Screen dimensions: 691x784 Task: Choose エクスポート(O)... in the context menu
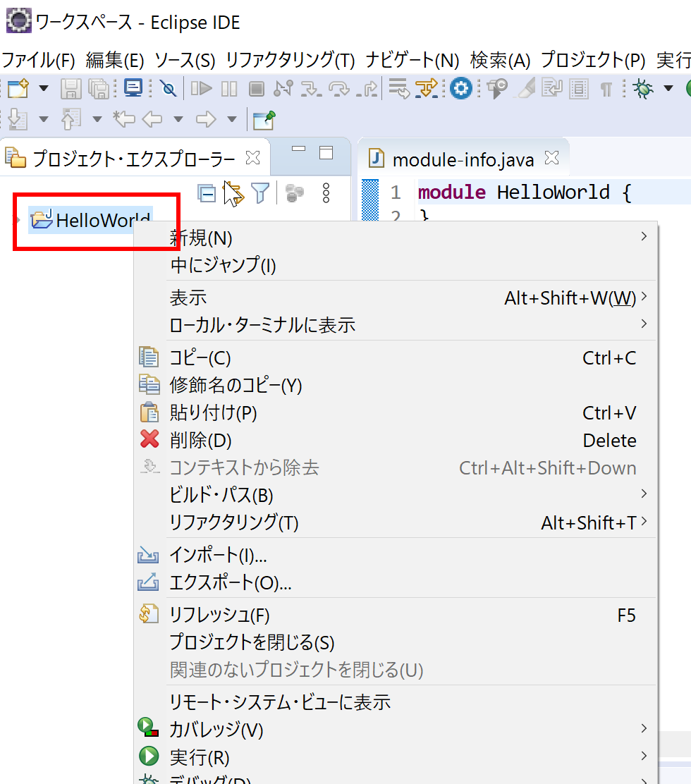pos(396,582)
